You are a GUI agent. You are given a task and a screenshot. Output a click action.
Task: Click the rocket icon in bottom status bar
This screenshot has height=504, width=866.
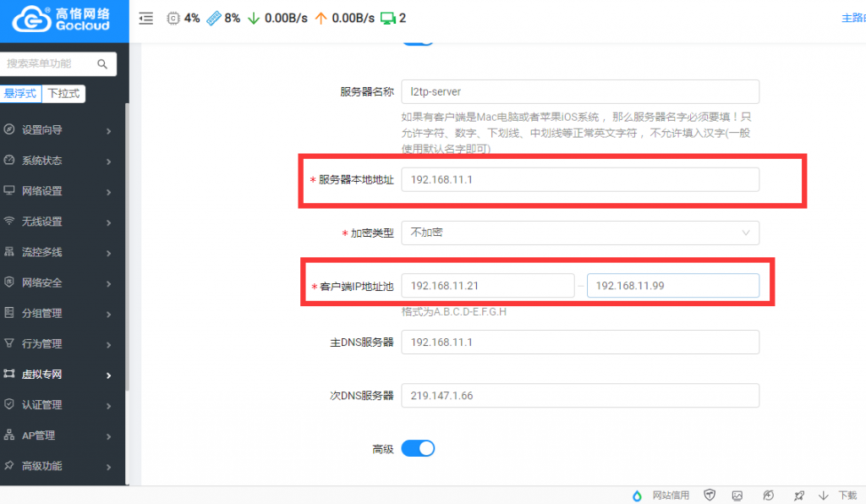(798, 496)
